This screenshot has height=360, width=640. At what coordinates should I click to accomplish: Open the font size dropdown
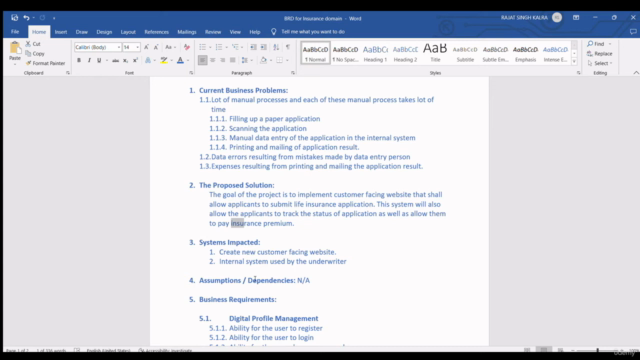(x=138, y=47)
